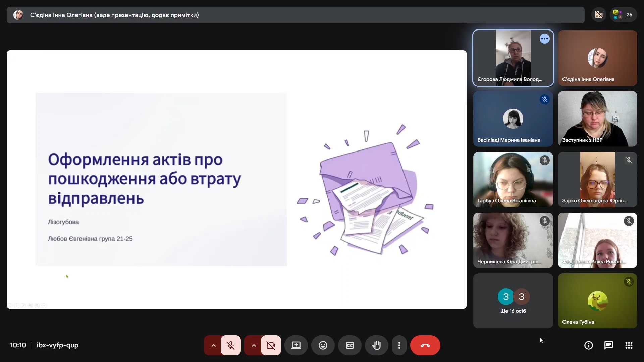Click the disabled screen-share icon at top right
This screenshot has width=644, height=362.
(599, 15)
